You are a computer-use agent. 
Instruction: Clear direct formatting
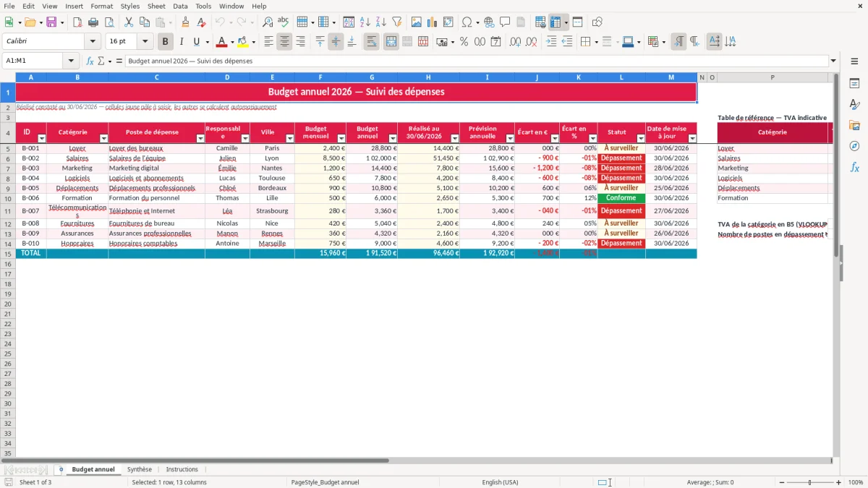click(202, 22)
